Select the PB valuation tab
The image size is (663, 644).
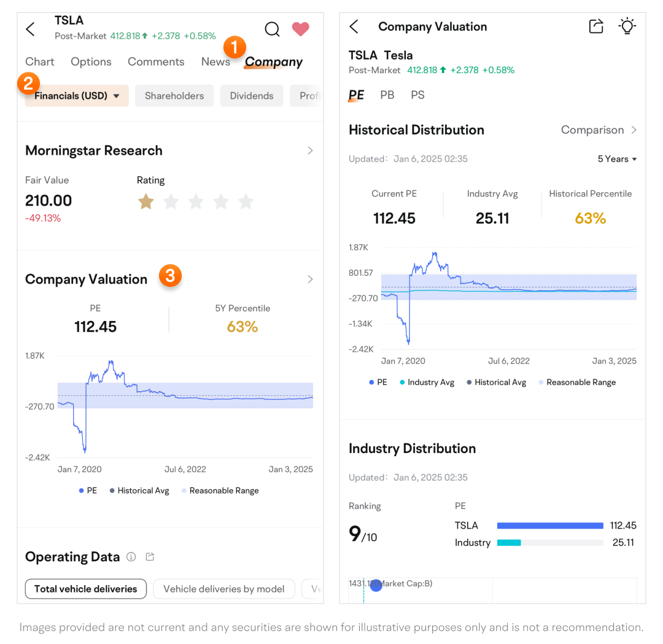[x=387, y=95]
